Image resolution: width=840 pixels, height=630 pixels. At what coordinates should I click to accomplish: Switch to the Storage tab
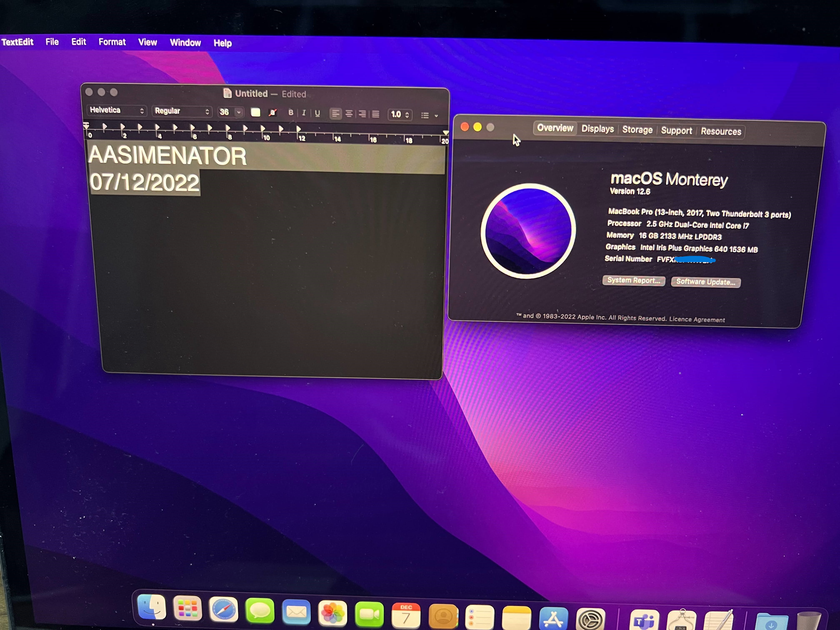[x=637, y=130]
